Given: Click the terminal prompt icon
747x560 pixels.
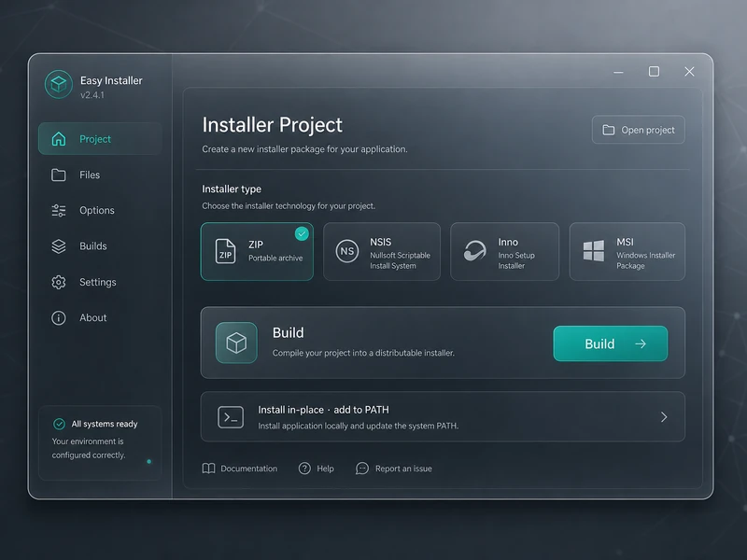Looking at the screenshot, I should [x=231, y=417].
